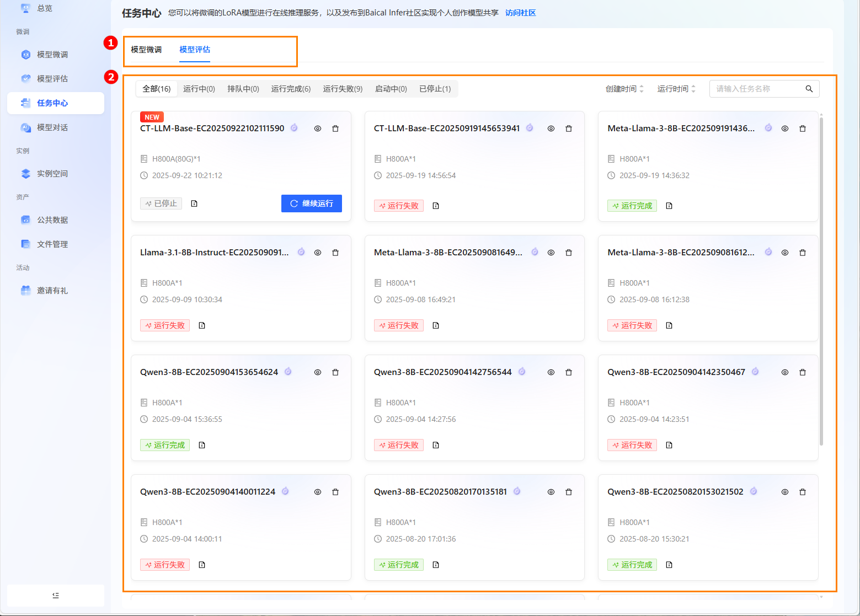Open log icon beside 已停止 status
The height and width of the screenshot is (616, 860).
[194, 203]
